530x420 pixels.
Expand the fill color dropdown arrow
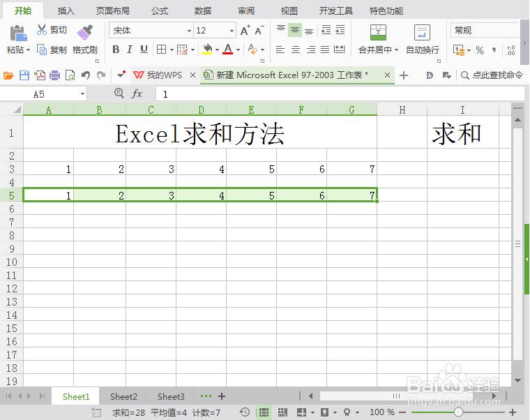(x=217, y=50)
